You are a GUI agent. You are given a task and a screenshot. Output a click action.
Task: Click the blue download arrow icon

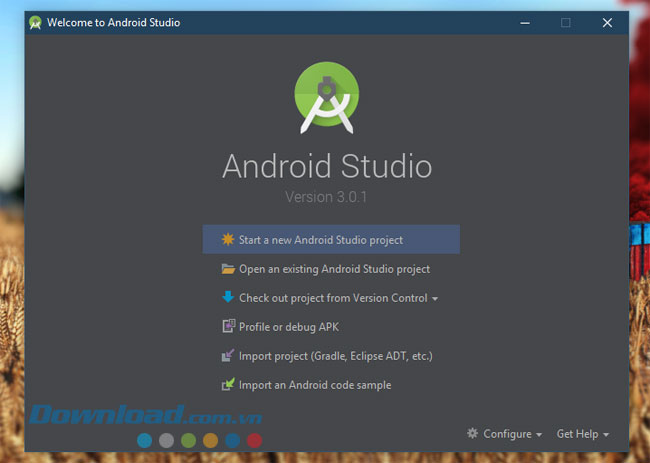tap(228, 297)
